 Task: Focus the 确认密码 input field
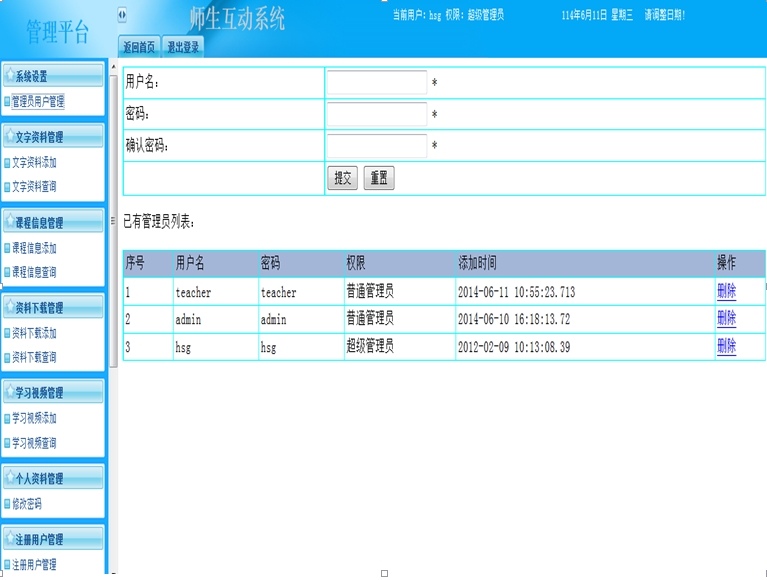tap(377, 146)
